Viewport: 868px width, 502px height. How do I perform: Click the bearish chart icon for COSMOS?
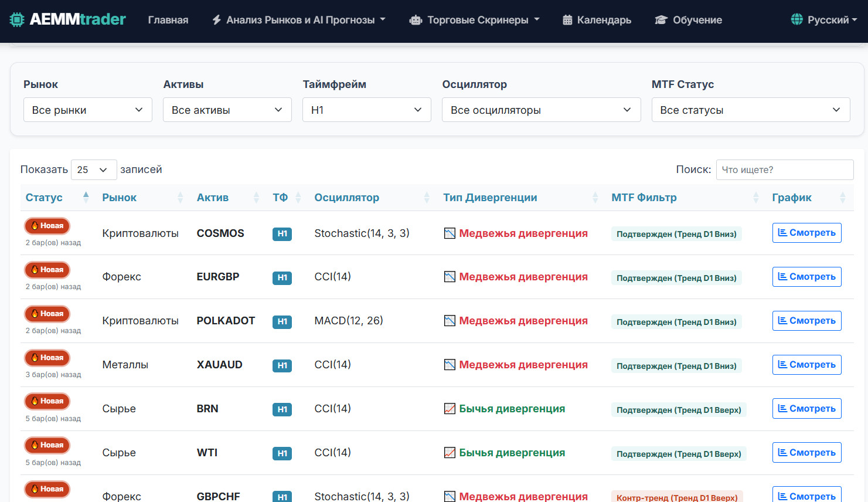450,233
